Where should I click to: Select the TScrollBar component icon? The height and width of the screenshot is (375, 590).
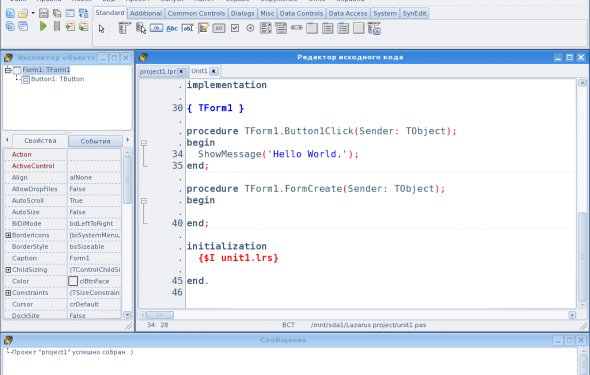pyautogui.click(x=297, y=28)
